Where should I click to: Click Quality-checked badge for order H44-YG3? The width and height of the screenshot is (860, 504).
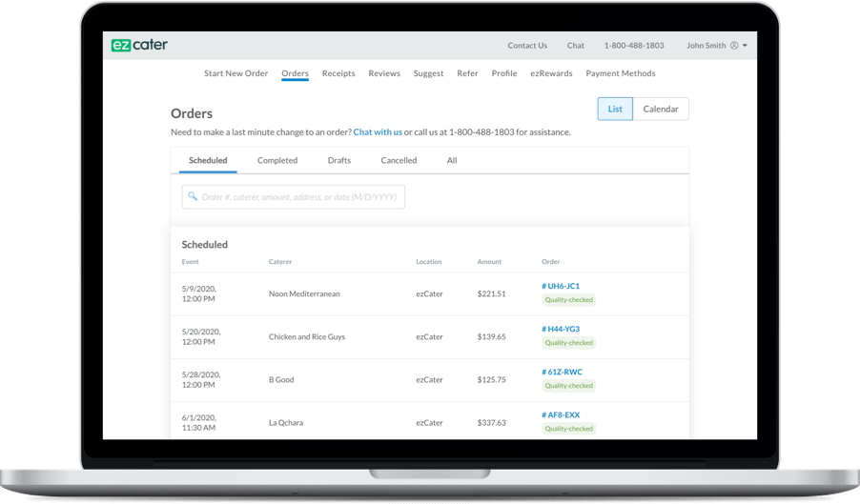pyautogui.click(x=569, y=343)
